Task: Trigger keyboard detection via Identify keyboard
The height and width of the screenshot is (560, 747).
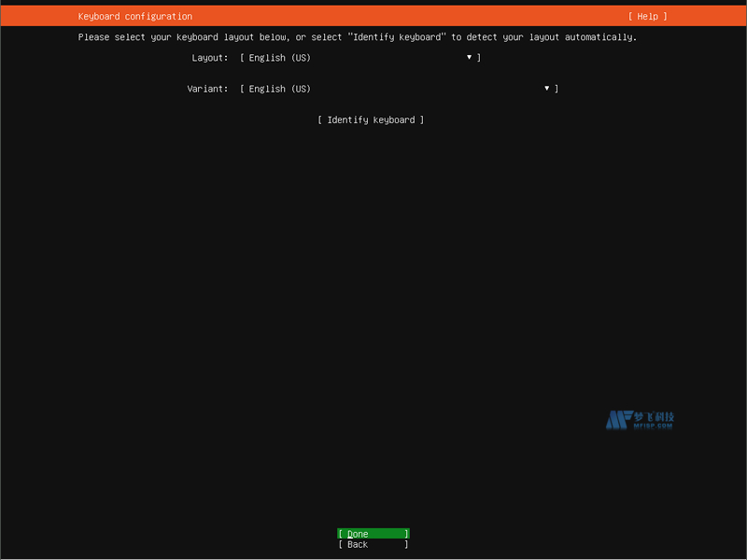Action: (x=373, y=119)
